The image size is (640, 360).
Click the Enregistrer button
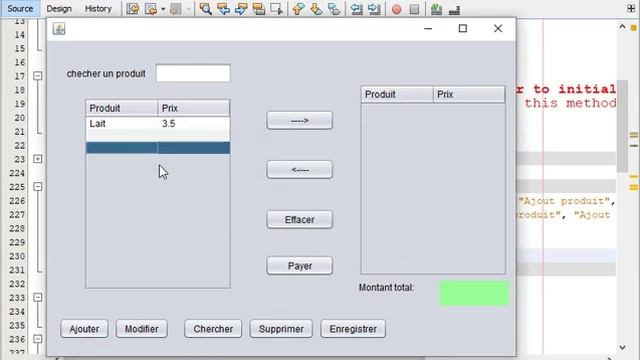point(353,329)
